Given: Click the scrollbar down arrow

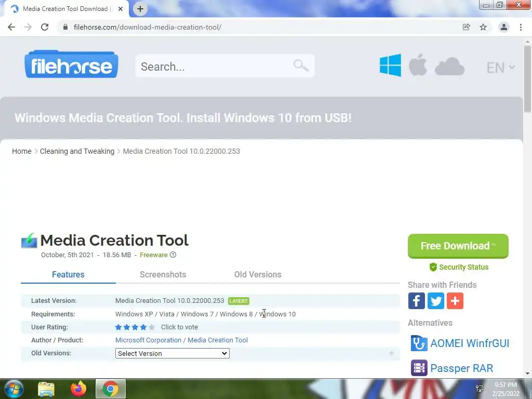Looking at the screenshot, I should [527, 374].
